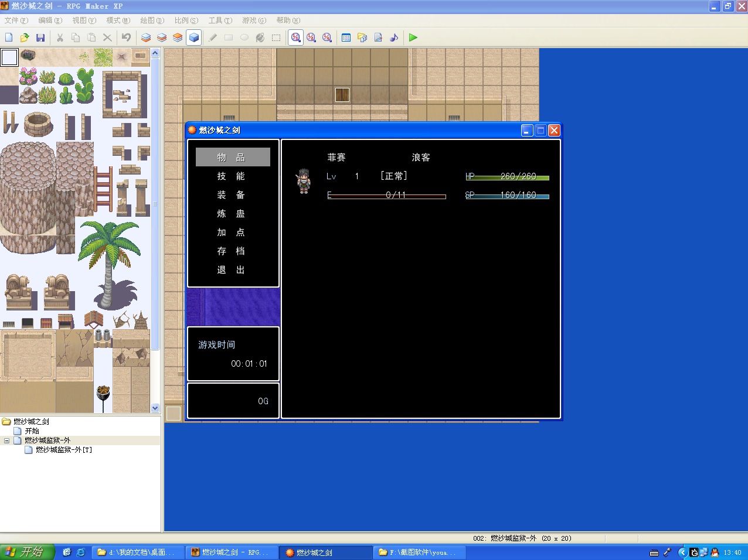Open the 编辑(E) menu
Screen dimensions: 748x560
click(x=50, y=21)
